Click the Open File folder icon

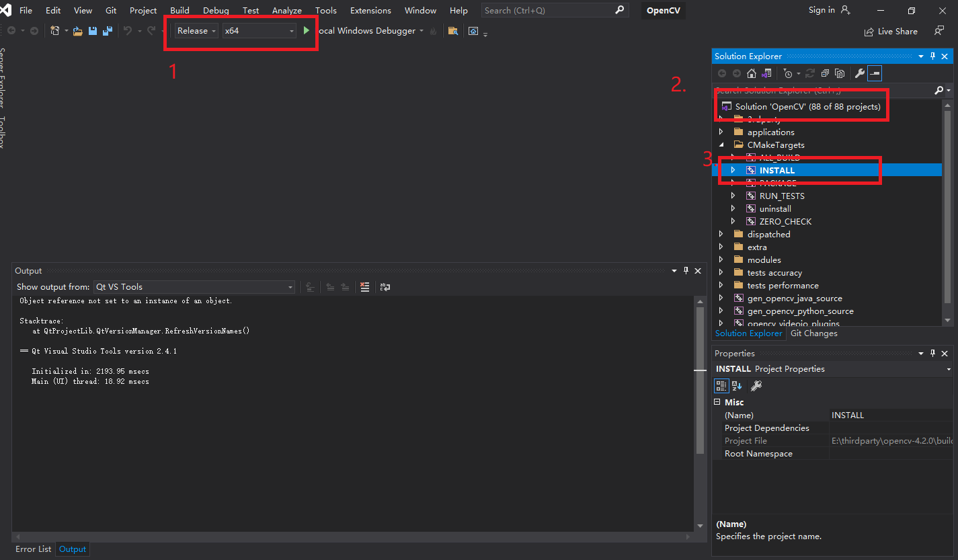pos(78,31)
